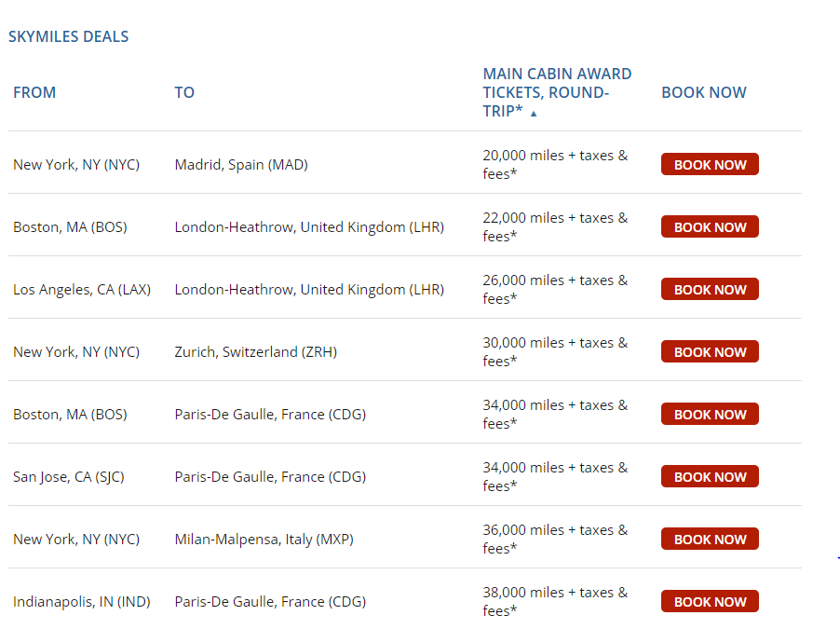Book San Jose to Paris-De Gaulle deal

(710, 477)
